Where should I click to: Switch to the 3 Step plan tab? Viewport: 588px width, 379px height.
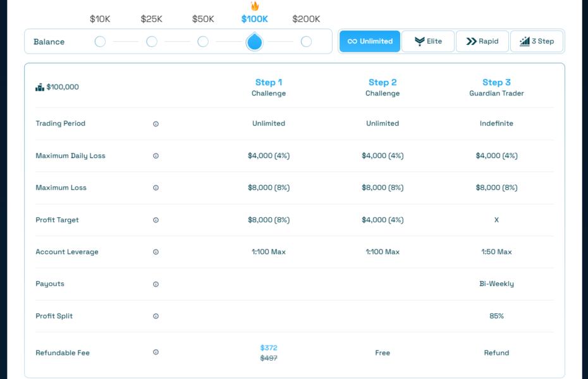tap(537, 41)
